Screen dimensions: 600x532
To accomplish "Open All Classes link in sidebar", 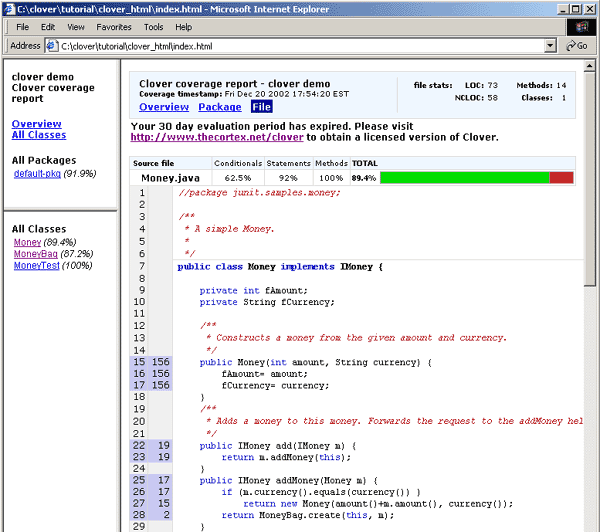I will point(39,135).
